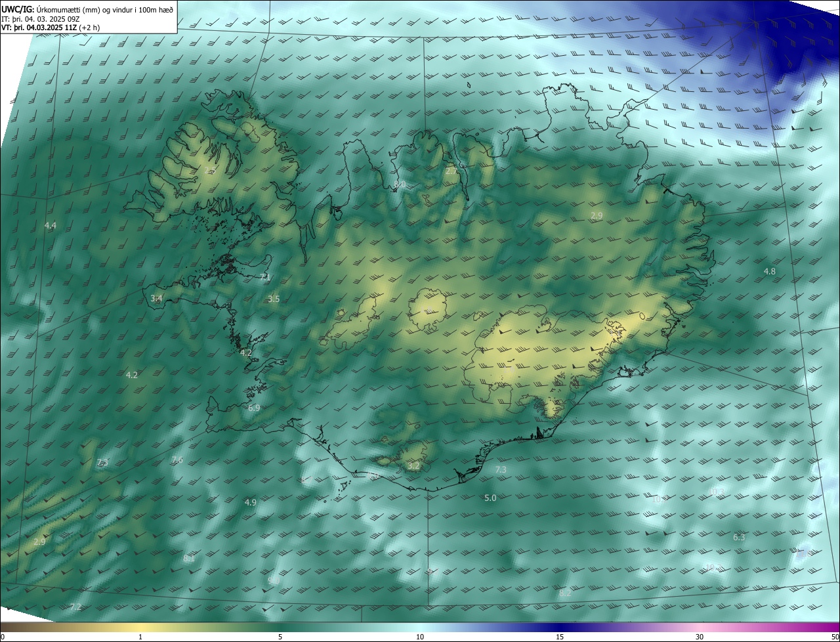Click the color scale tick label 10
The width and height of the screenshot is (840, 642).
pos(420,637)
